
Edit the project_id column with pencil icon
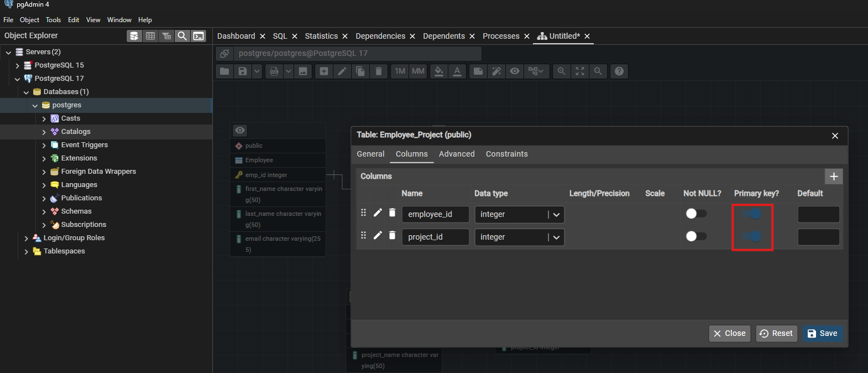(378, 236)
